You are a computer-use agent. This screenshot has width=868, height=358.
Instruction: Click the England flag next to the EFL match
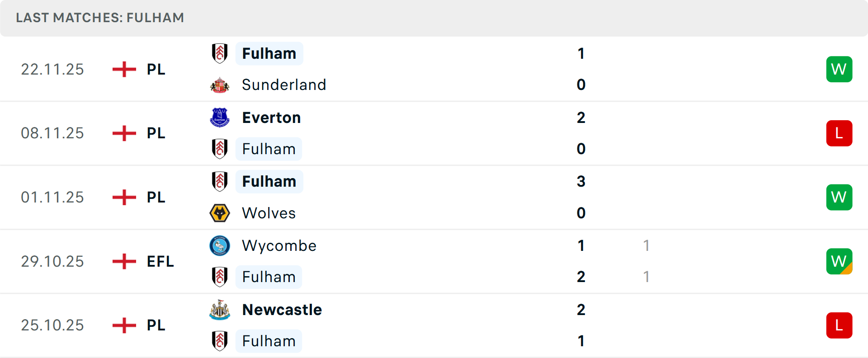pyautogui.click(x=123, y=261)
